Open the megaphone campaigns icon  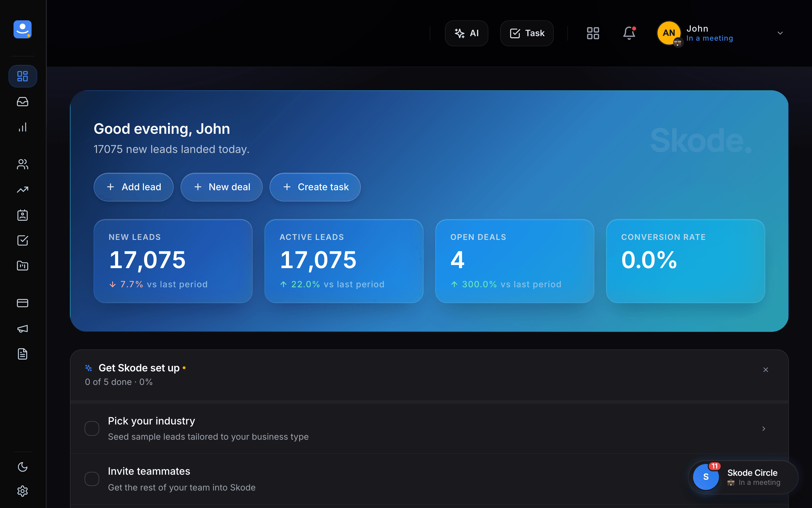[23, 329]
